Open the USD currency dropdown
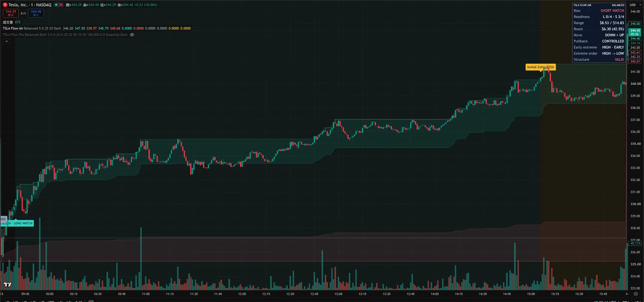This screenshot has height=302, width=644. tap(635, 5)
